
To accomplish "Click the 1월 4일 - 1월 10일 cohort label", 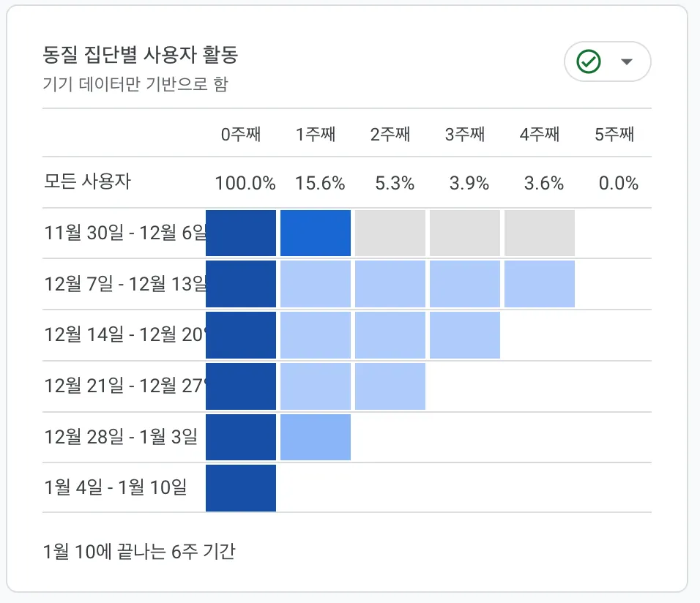I will click(115, 487).
